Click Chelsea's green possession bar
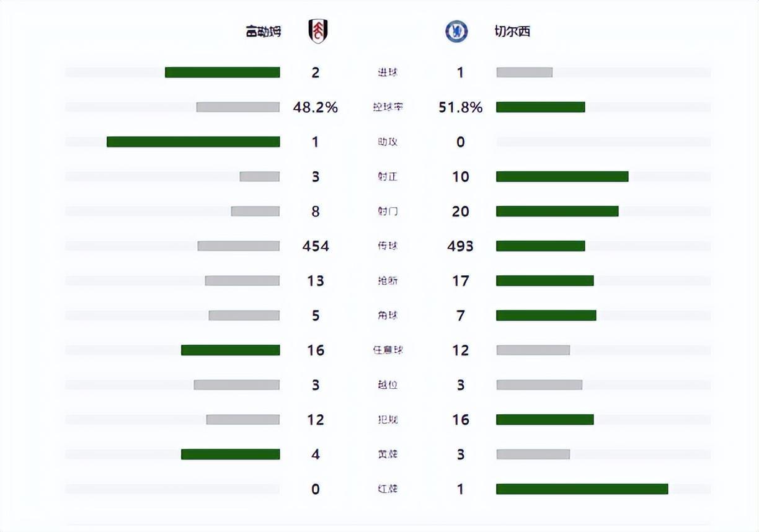Screen dimensions: 759x532 [540, 107]
